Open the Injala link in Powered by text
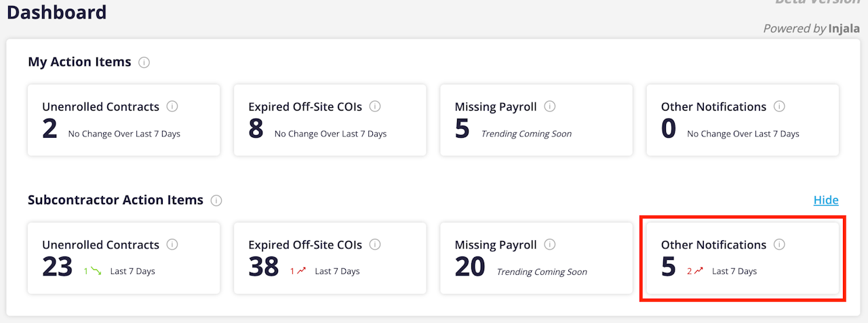868x323 pixels. (x=844, y=28)
